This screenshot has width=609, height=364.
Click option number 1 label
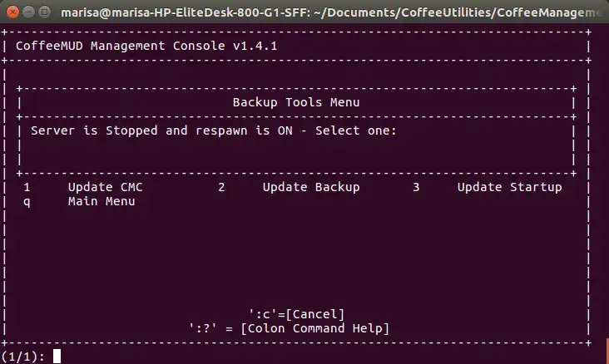[27, 187]
